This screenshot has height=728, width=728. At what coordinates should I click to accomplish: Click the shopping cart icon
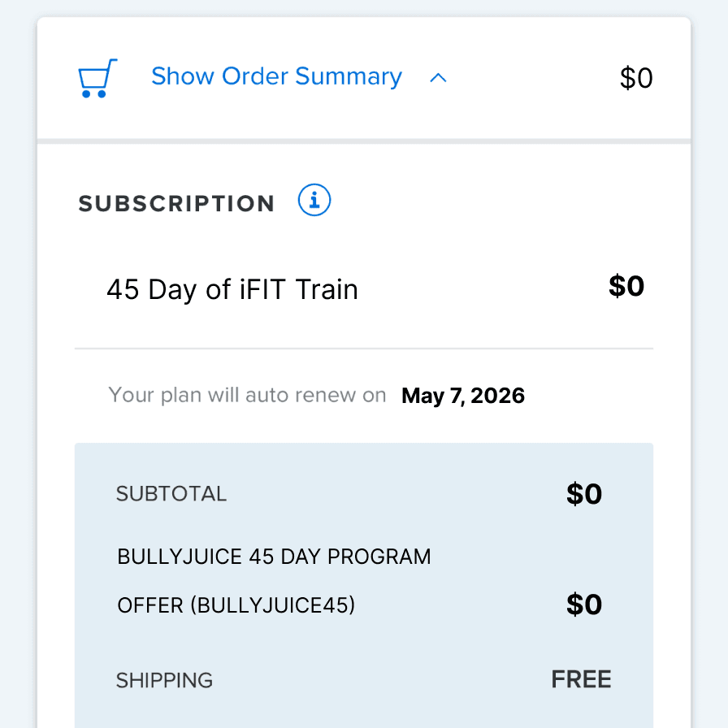[x=97, y=78]
